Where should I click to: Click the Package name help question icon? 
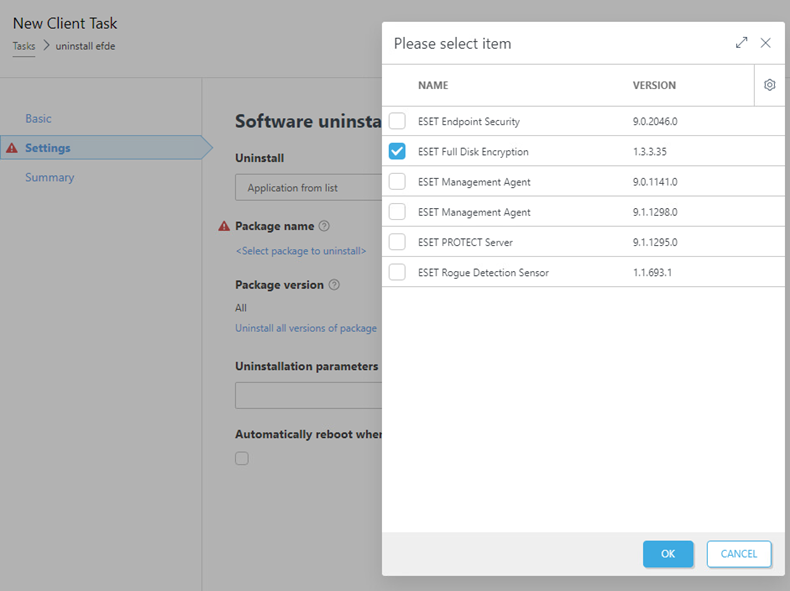pyautogui.click(x=324, y=226)
